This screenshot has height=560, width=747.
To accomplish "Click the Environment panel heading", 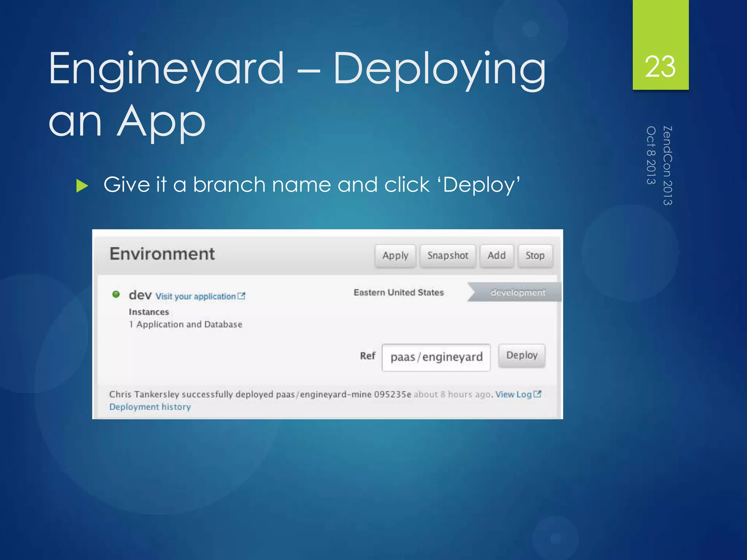I will [x=162, y=254].
